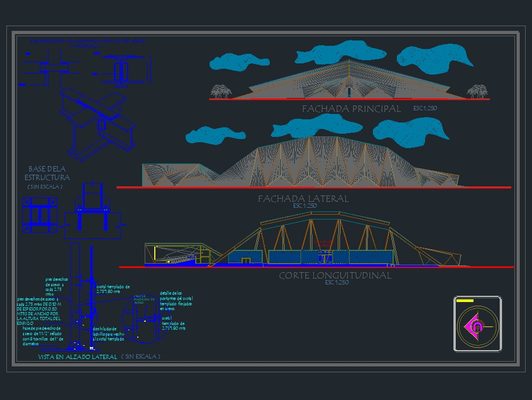Image resolution: width=532 pixels, height=400 pixels.
Task: Click the FACHADA PRINCIPAL title text
Action: [x=351, y=108]
